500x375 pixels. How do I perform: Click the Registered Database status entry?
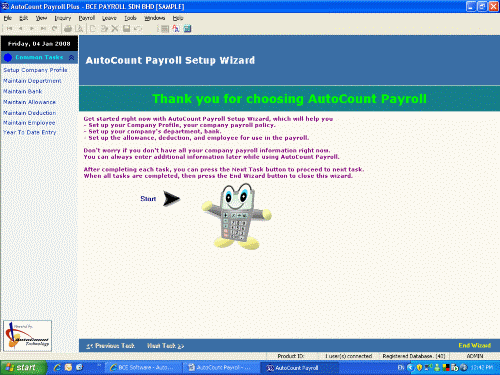point(414,356)
